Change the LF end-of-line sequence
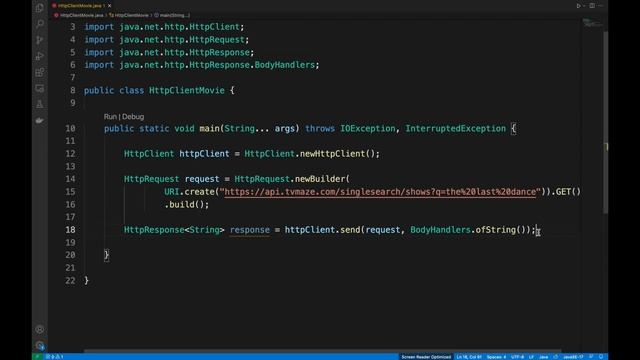This screenshot has width=640, height=360. (531, 357)
